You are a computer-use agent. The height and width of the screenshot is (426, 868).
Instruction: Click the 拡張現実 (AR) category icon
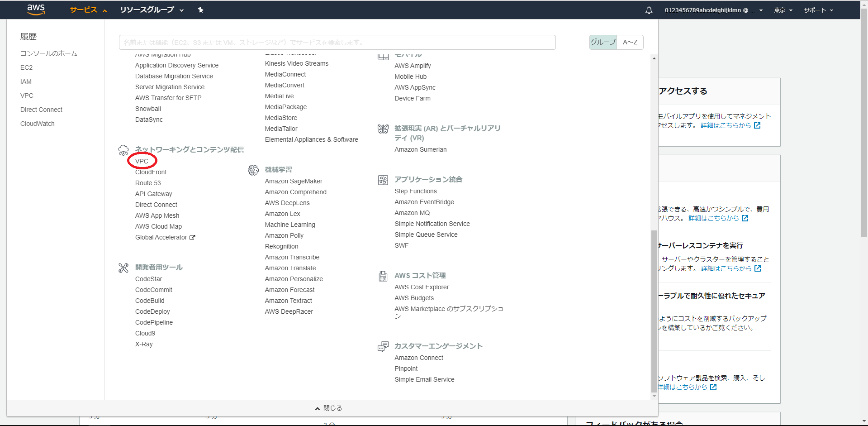[383, 128]
